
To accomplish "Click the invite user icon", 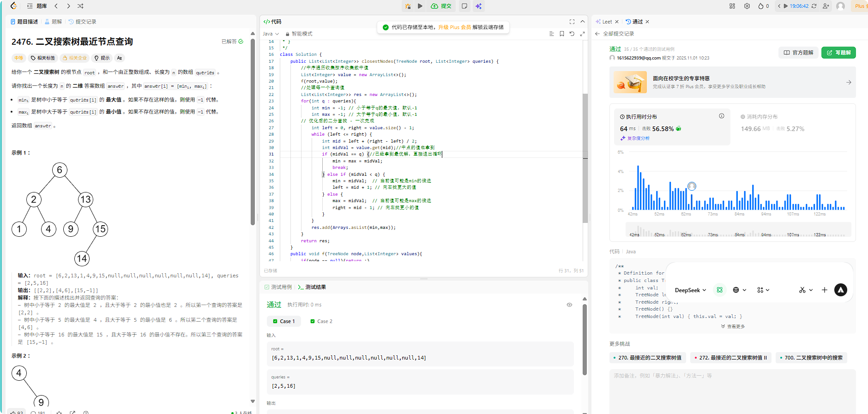I will [x=826, y=6].
